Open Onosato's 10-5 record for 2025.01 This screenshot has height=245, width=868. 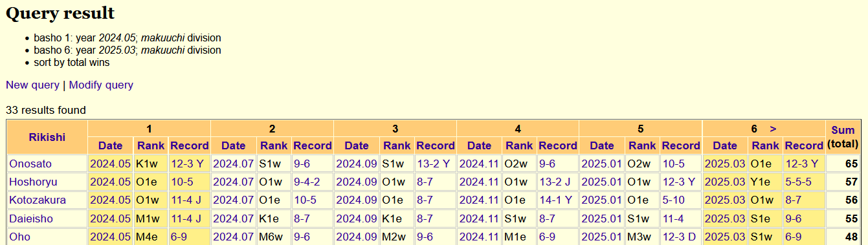(x=674, y=164)
